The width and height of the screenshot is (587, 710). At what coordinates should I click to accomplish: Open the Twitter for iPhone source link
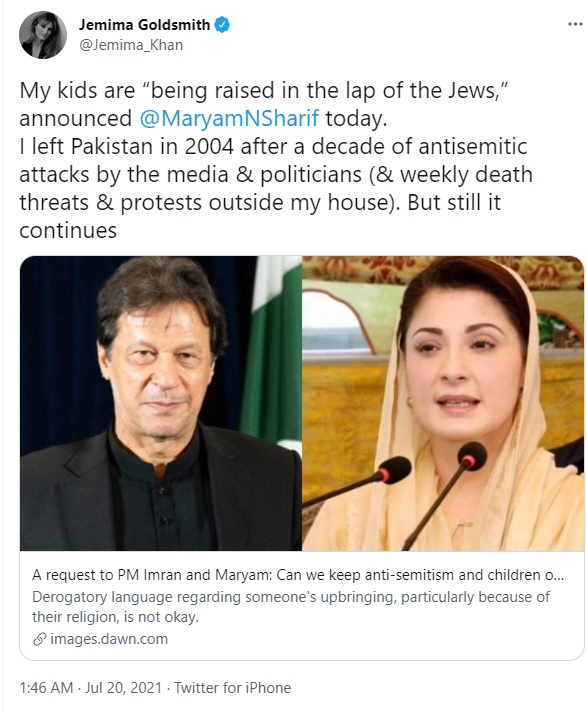coord(233,688)
